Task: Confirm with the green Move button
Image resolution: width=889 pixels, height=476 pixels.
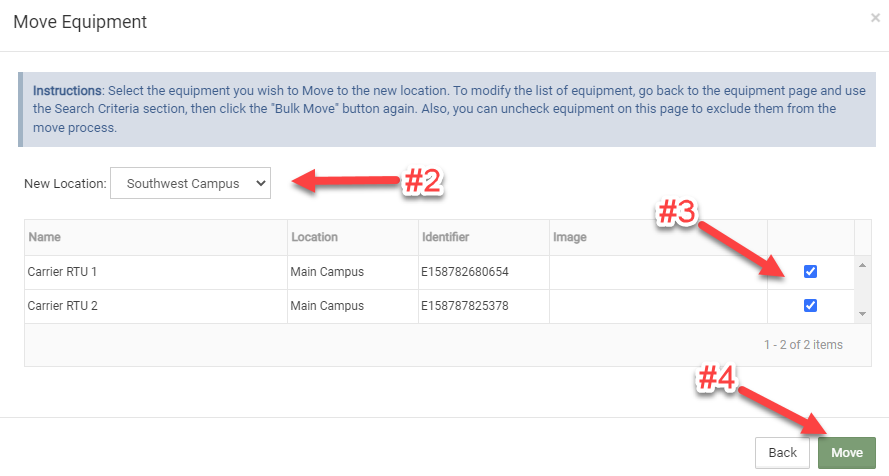Action: click(846, 452)
